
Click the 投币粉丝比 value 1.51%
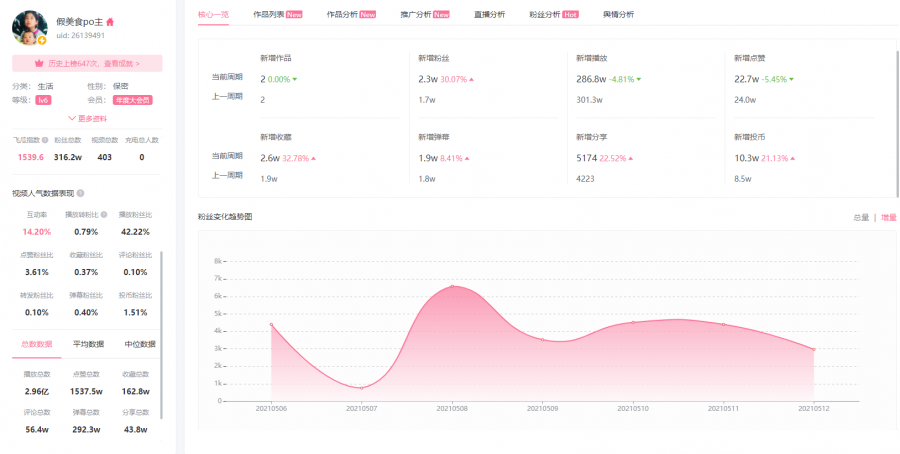[x=135, y=313]
